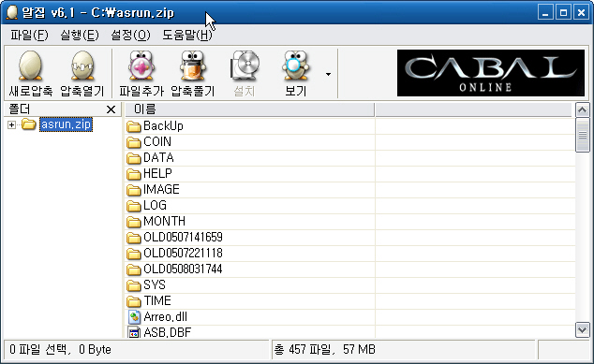
Task: Select the COIN folder icon
Action: 133,142
